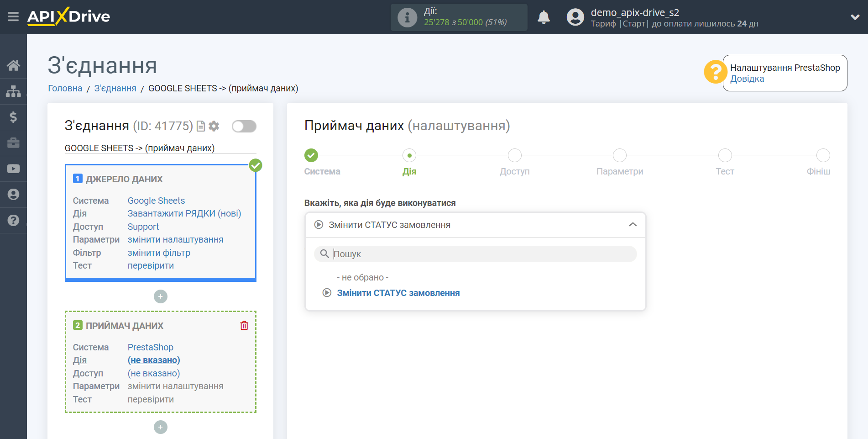Click the Google Sheets system link
This screenshot has height=439, width=868.
156,201
